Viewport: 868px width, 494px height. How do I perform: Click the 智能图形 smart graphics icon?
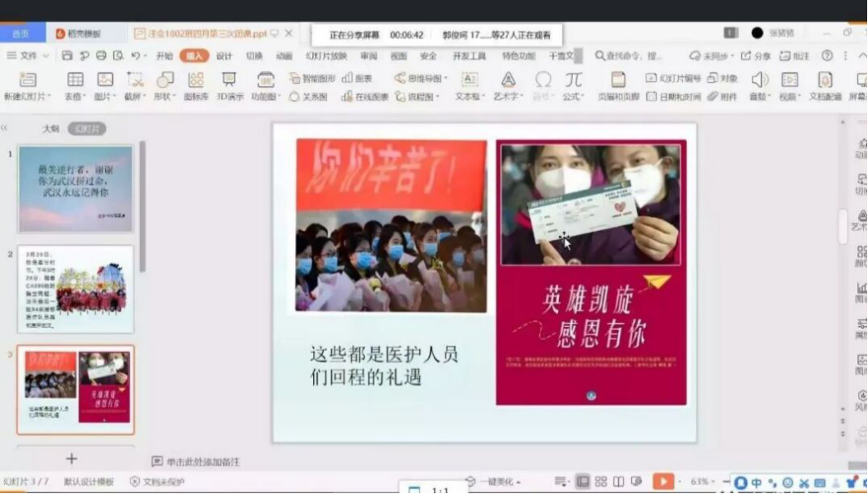pos(311,79)
